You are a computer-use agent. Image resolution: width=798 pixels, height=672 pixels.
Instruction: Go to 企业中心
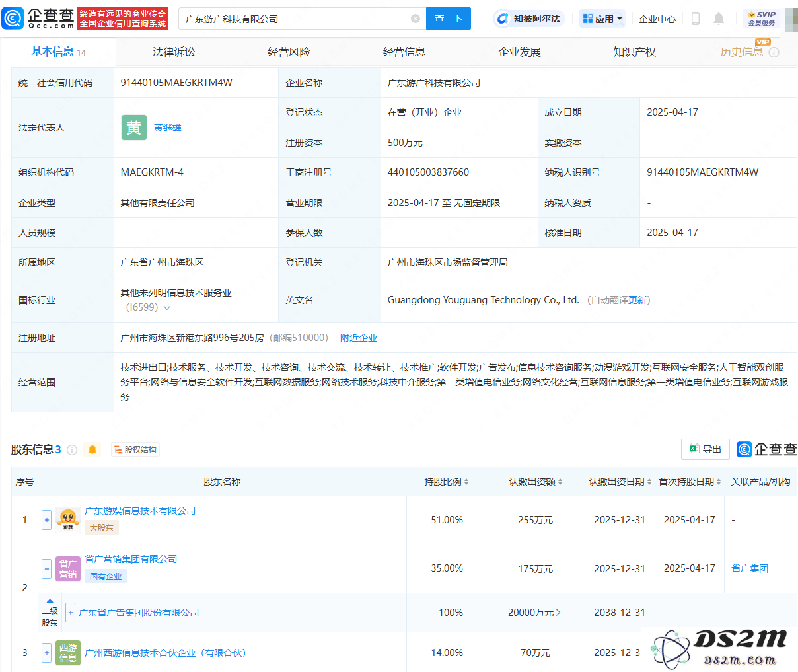pyautogui.click(x=657, y=19)
